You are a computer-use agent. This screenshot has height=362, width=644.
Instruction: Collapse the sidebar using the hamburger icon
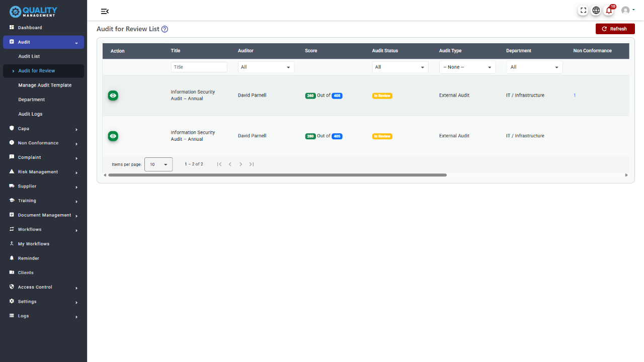tap(105, 12)
